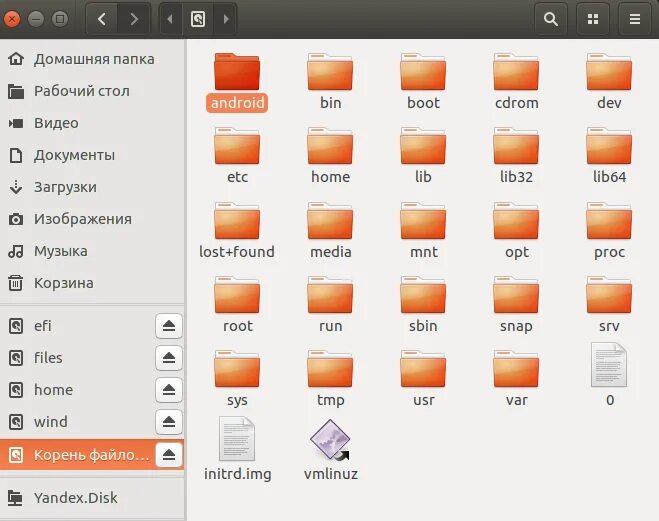
Task: Eject the wind volume
Action: coord(169,421)
